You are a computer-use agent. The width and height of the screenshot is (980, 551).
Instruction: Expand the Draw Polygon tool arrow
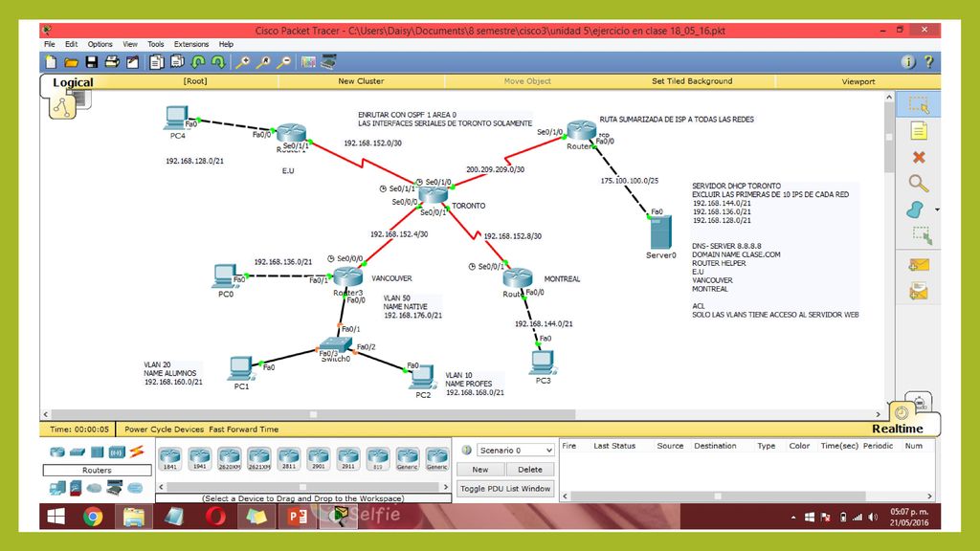click(x=936, y=209)
